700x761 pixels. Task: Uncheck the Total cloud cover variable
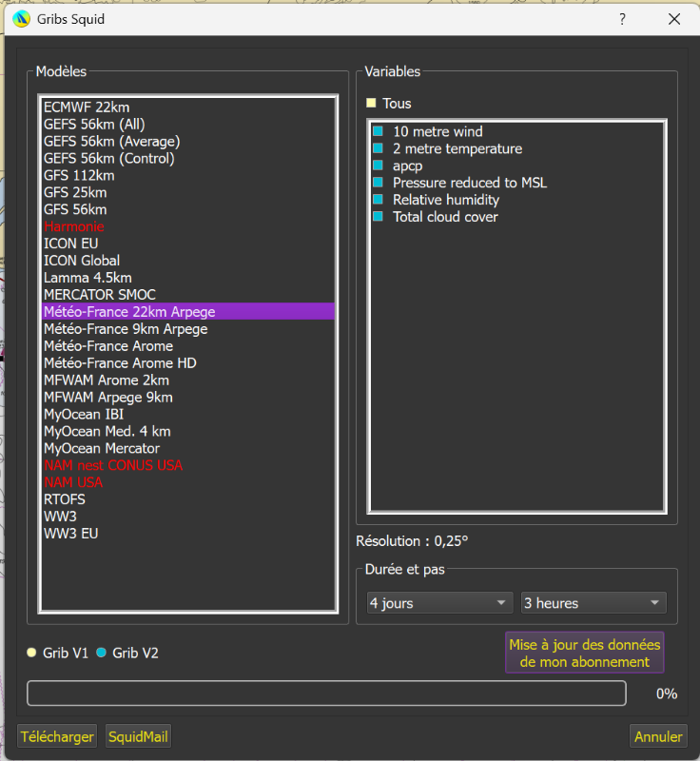[378, 217]
